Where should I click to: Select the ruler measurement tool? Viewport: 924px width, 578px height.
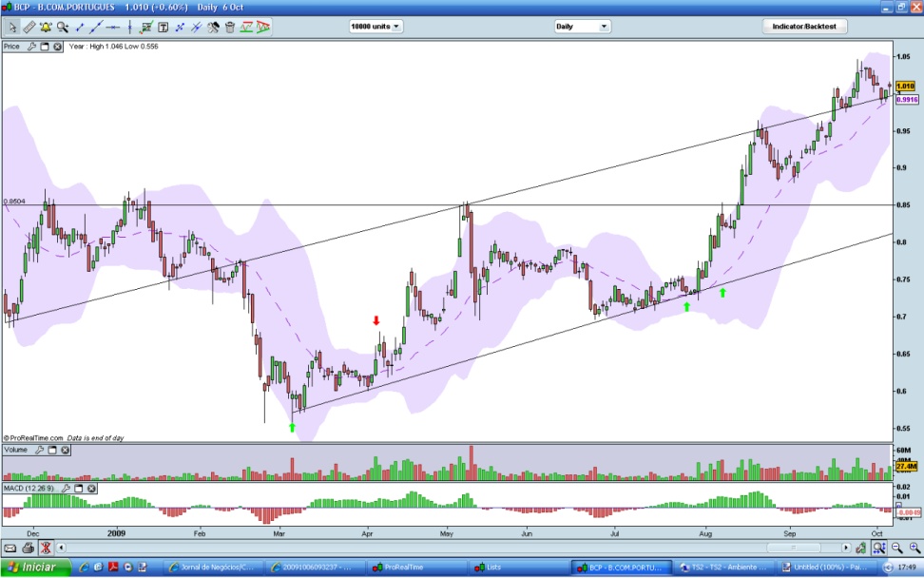29,28
